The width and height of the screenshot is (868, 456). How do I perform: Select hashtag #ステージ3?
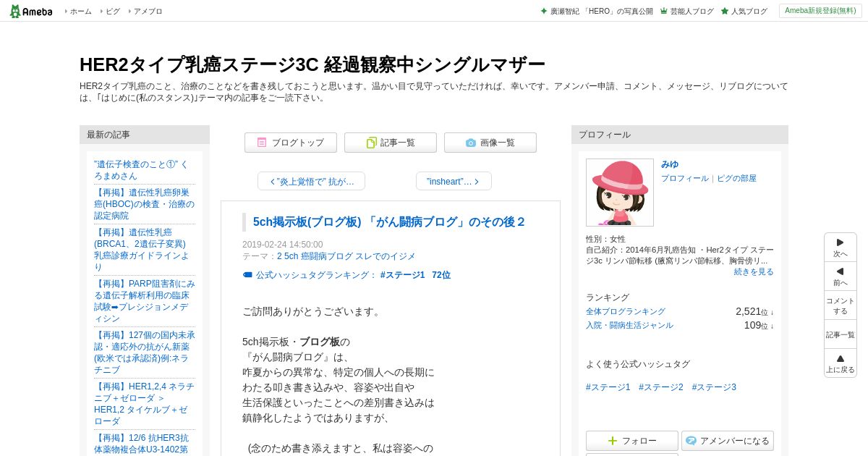coord(714,387)
